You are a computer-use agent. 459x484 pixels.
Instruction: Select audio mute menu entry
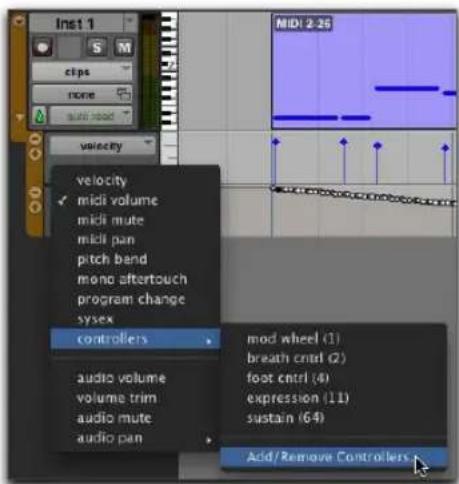(135, 418)
